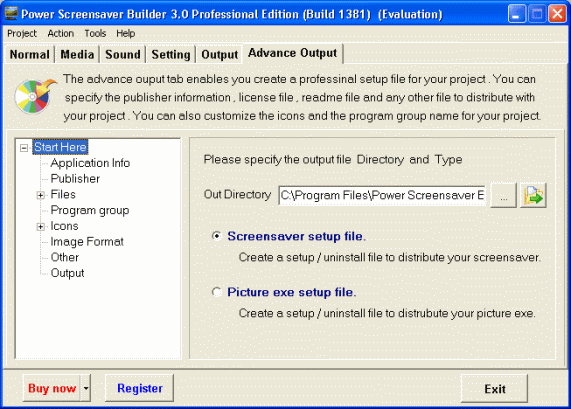Expand the Icons tree node
Image resolution: width=571 pixels, height=409 pixels.
pos(41,227)
